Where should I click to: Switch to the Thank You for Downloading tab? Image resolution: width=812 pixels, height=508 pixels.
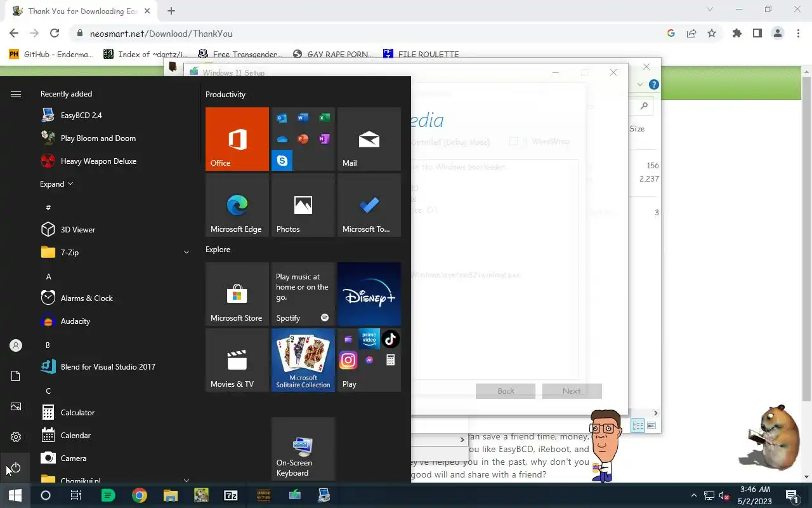(x=82, y=11)
